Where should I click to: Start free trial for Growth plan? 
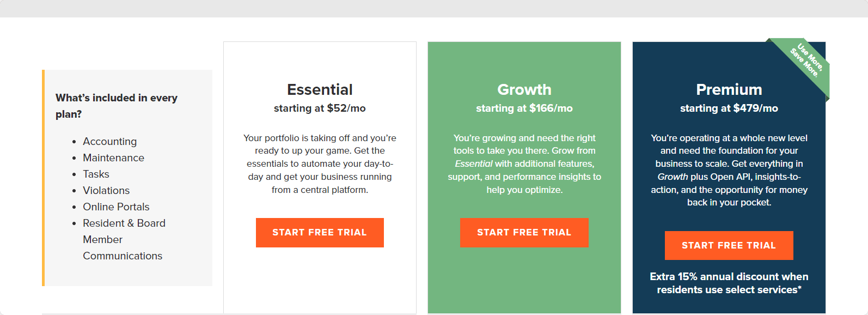click(524, 233)
